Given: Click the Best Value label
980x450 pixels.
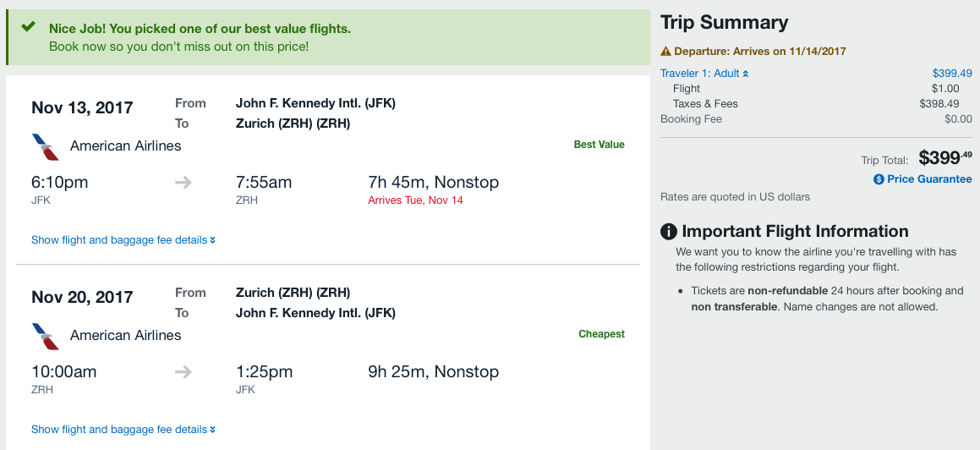Looking at the screenshot, I should [x=599, y=145].
